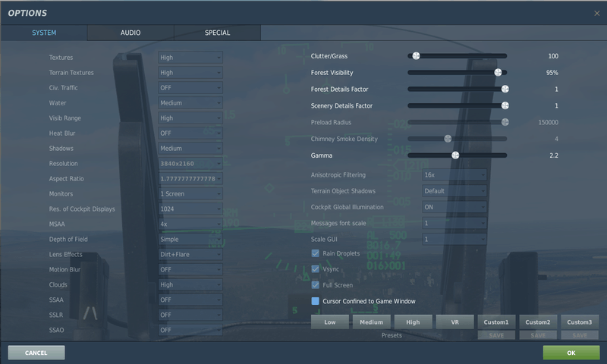Open the SSAA dropdown
The image size is (607, 364).
point(190,300)
